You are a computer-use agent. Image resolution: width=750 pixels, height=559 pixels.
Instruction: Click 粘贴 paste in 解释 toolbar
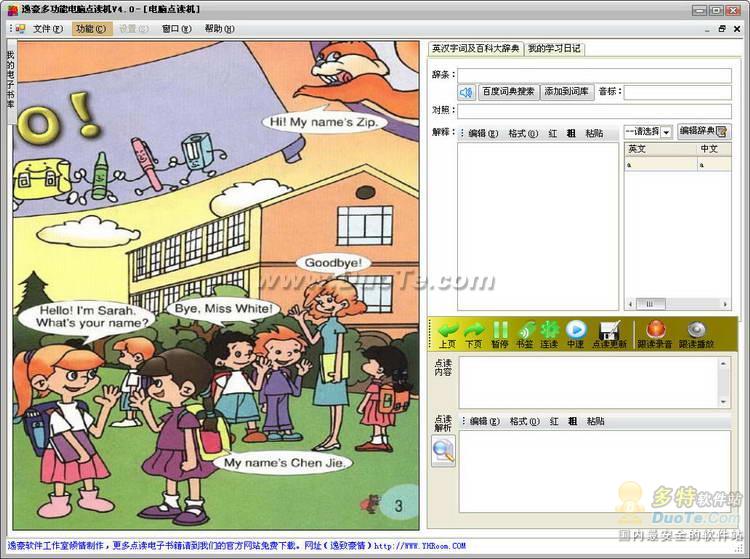[594, 134]
